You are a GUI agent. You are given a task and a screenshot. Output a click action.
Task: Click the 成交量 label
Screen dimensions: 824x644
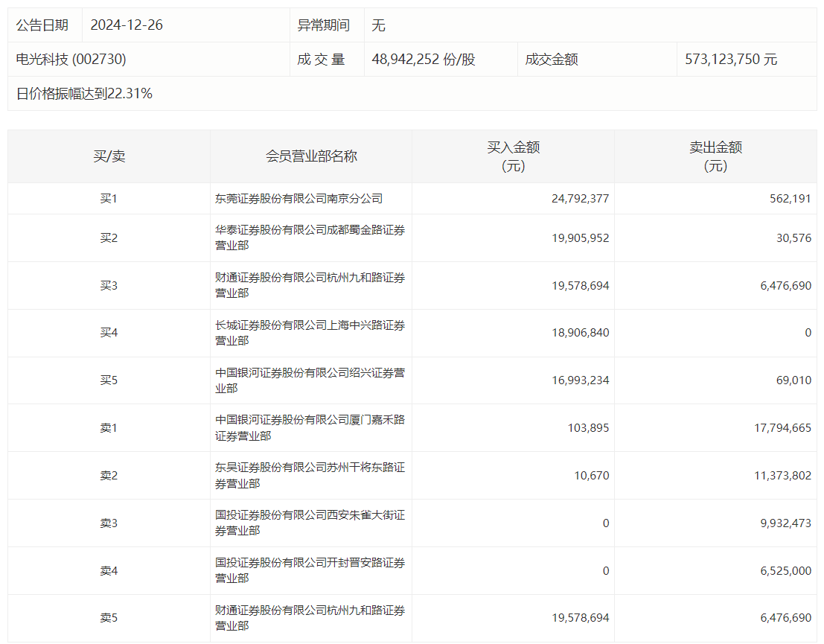[x=321, y=60]
